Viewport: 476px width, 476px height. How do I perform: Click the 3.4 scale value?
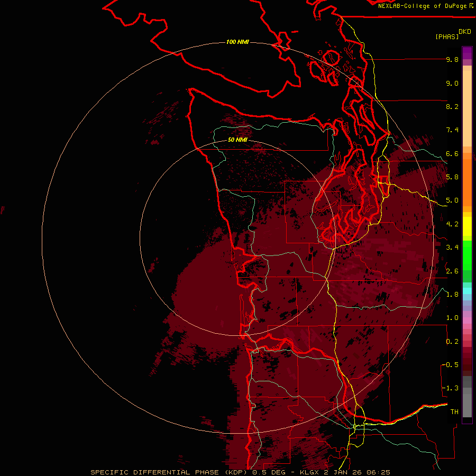(x=452, y=248)
